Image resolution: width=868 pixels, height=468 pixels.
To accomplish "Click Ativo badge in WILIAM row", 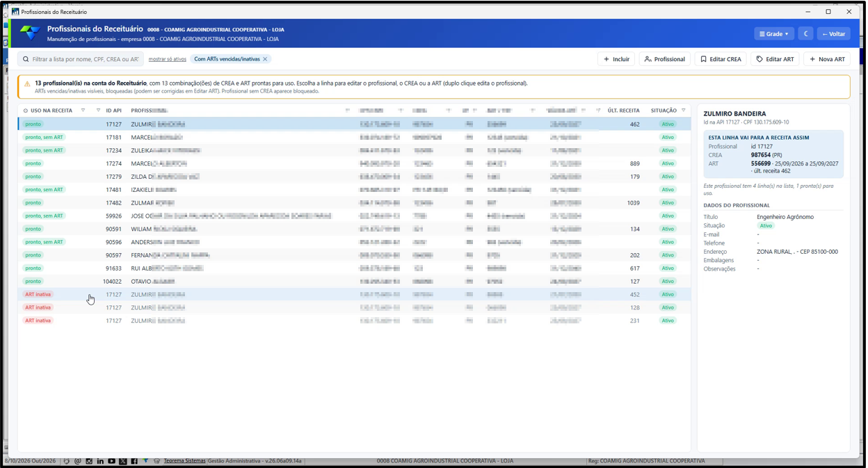I will (x=668, y=229).
